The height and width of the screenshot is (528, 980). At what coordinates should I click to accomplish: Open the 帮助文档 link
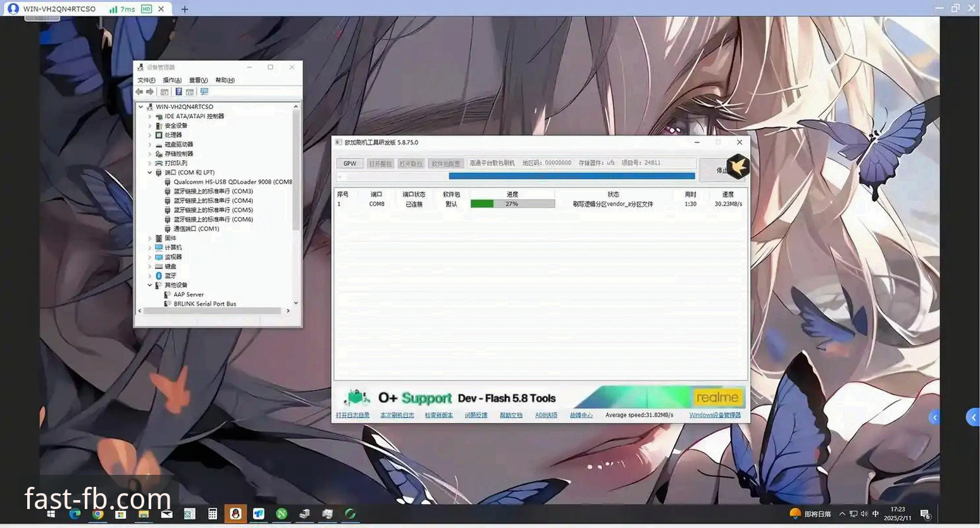coord(511,415)
